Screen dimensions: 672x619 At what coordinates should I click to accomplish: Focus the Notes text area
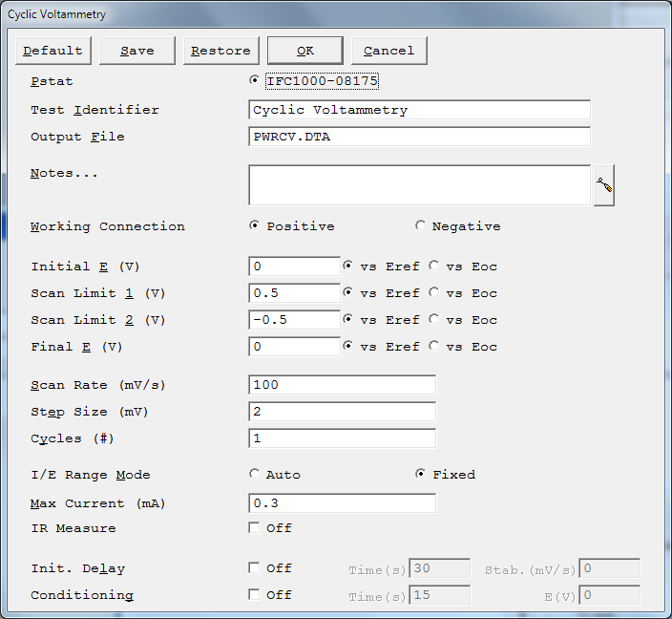[420, 185]
